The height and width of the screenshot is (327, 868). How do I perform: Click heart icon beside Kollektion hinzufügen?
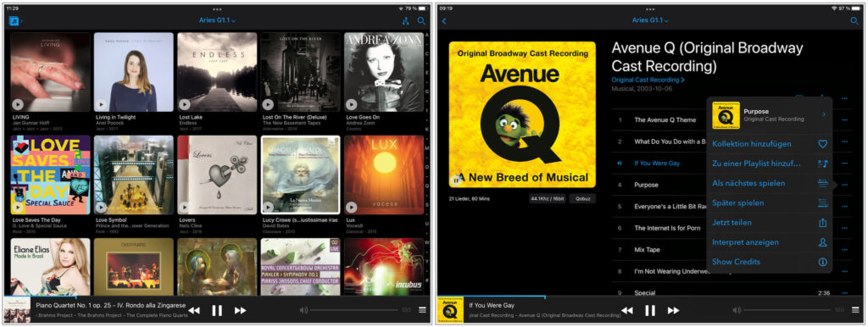822,144
